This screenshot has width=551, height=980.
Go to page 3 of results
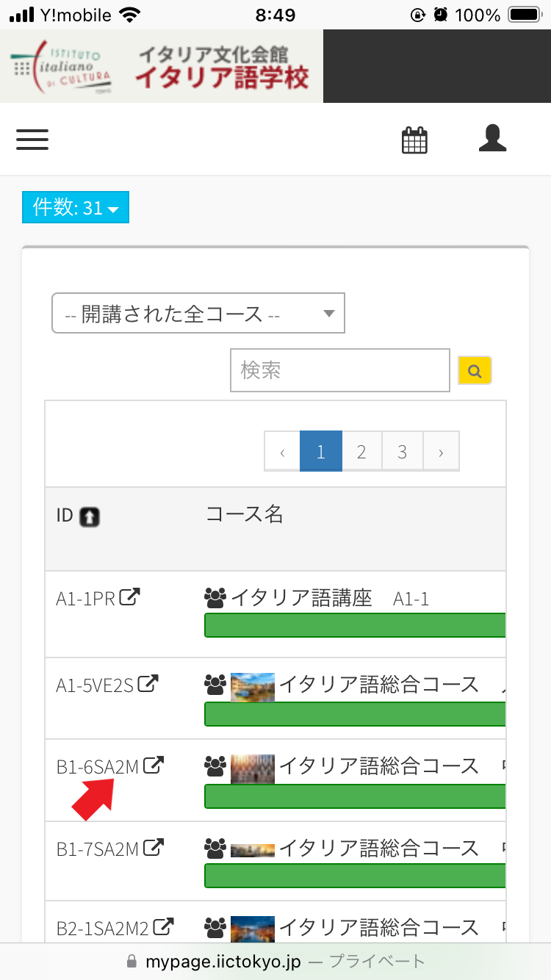coord(402,452)
